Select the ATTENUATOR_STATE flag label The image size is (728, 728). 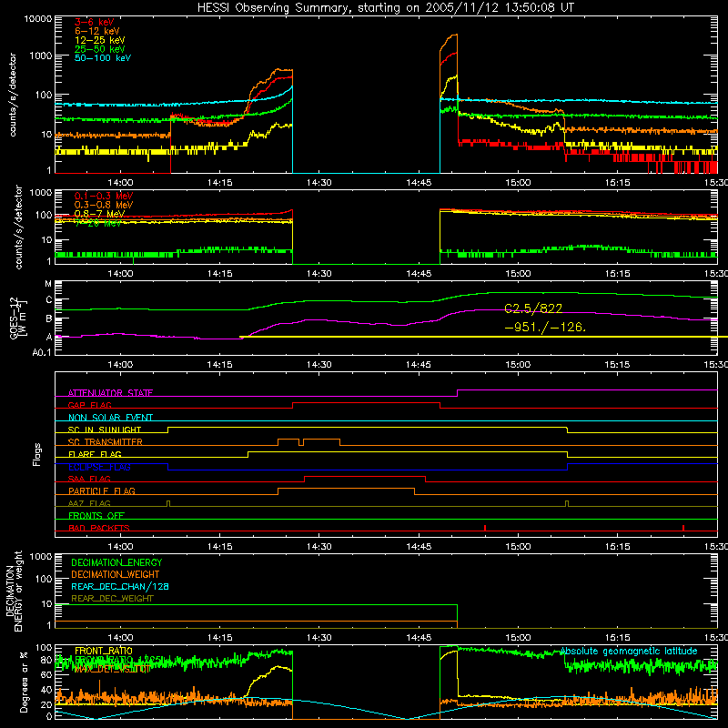[x=110, y=393]
